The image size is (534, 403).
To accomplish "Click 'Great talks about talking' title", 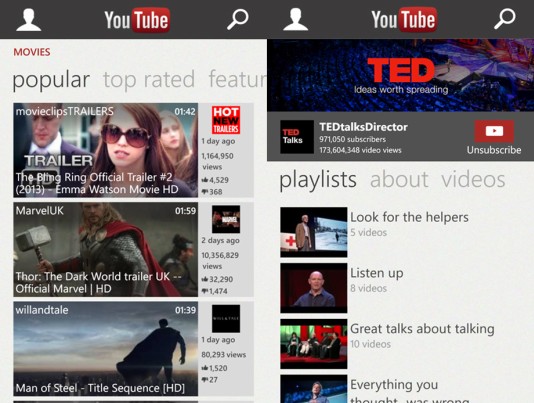I will [422, 329].
